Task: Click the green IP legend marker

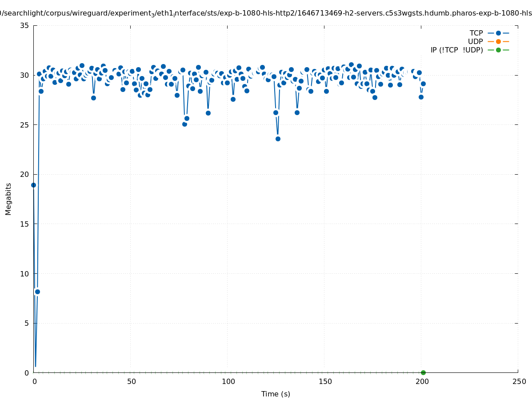Action: tap(498, 50)
